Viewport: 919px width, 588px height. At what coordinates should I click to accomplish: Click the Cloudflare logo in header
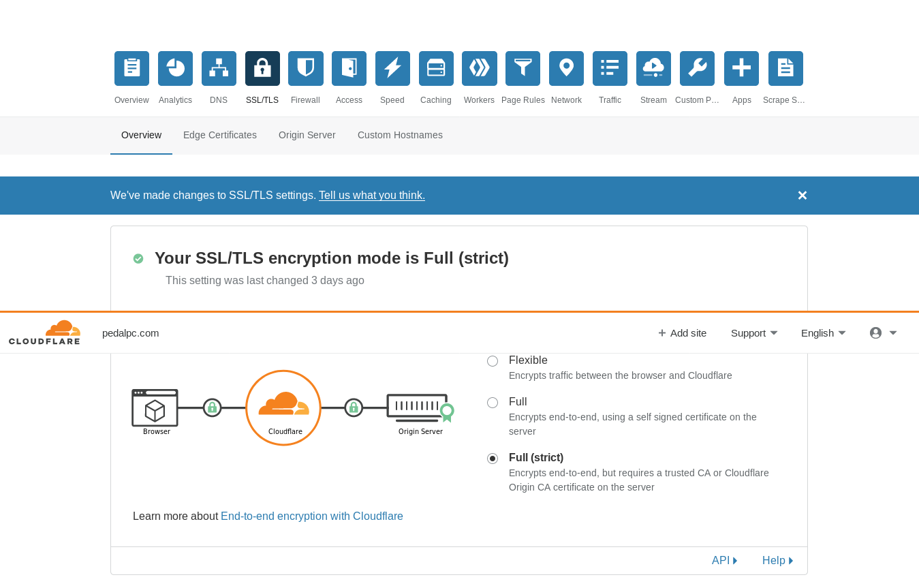pyautogui.click(x=45, y=332)
